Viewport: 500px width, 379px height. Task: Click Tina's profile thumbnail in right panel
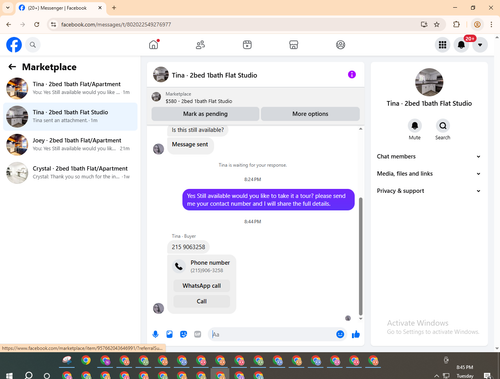pyautogui.click(x=429, y=82)
